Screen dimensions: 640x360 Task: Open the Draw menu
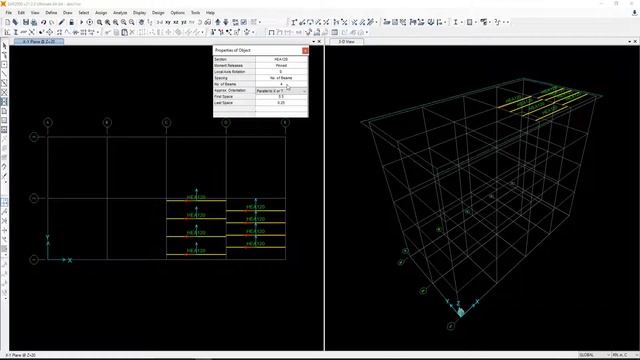pos(67,13)
